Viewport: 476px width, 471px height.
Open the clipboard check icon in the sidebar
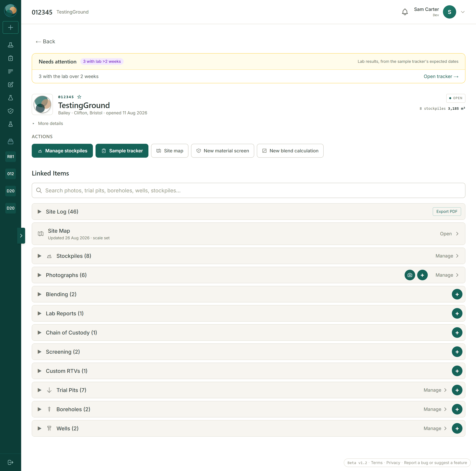point(11,58)
